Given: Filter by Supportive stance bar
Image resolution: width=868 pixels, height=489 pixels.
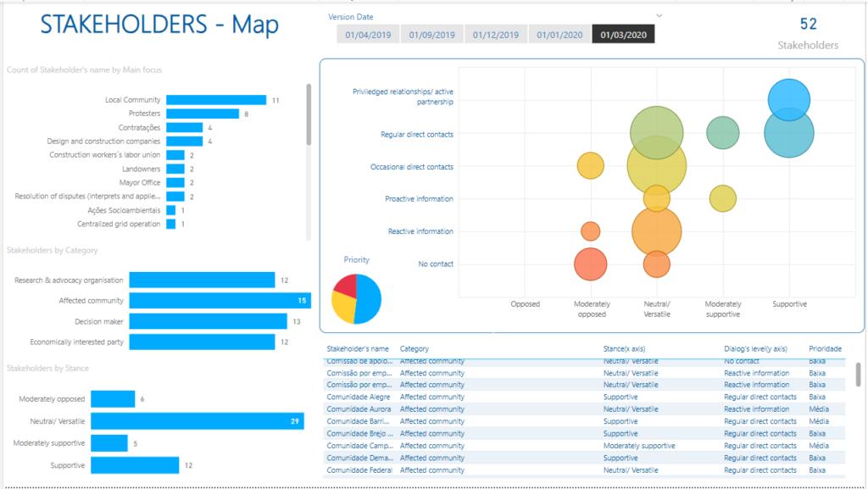Looking at the screenshot, I should [135, 465].
